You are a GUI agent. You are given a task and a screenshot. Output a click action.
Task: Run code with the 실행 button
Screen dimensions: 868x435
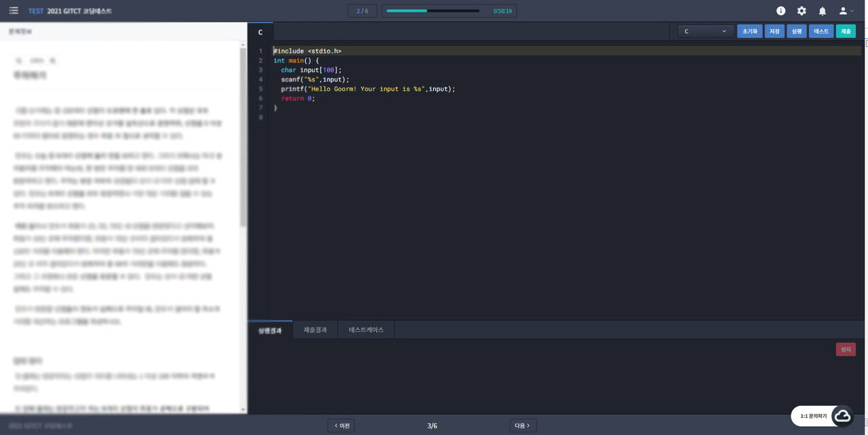coord(796,31)
